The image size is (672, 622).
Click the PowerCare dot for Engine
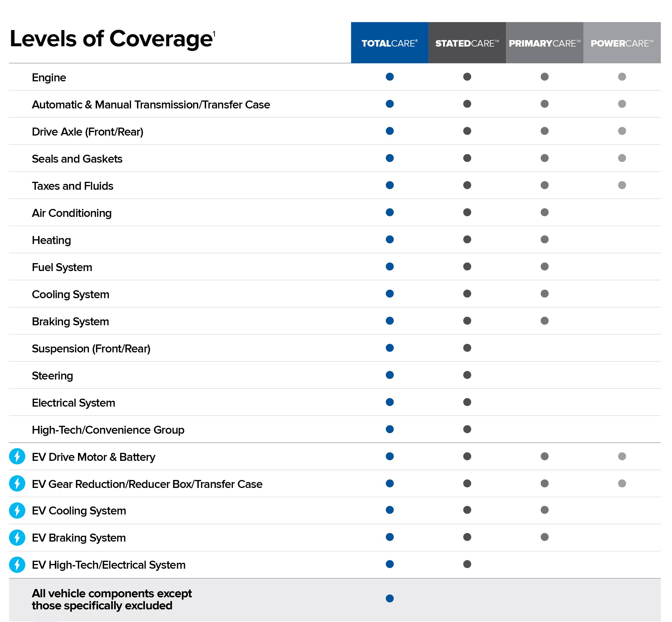click(x=622, y=77)
